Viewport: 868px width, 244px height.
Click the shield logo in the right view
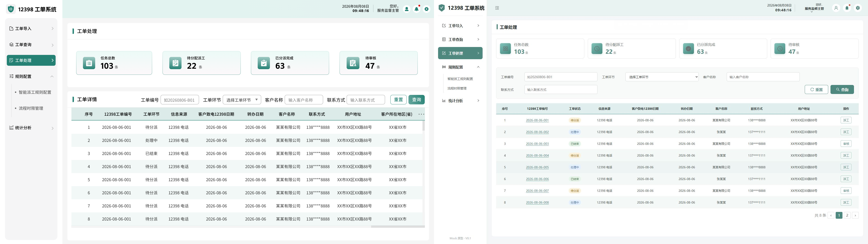pyautogui.click(x=442, y=8)
